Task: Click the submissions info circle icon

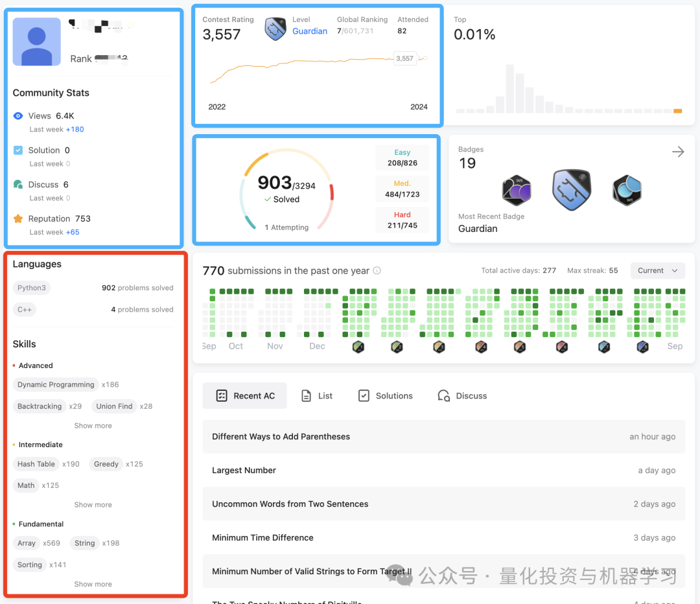Action: click(377, 270)
